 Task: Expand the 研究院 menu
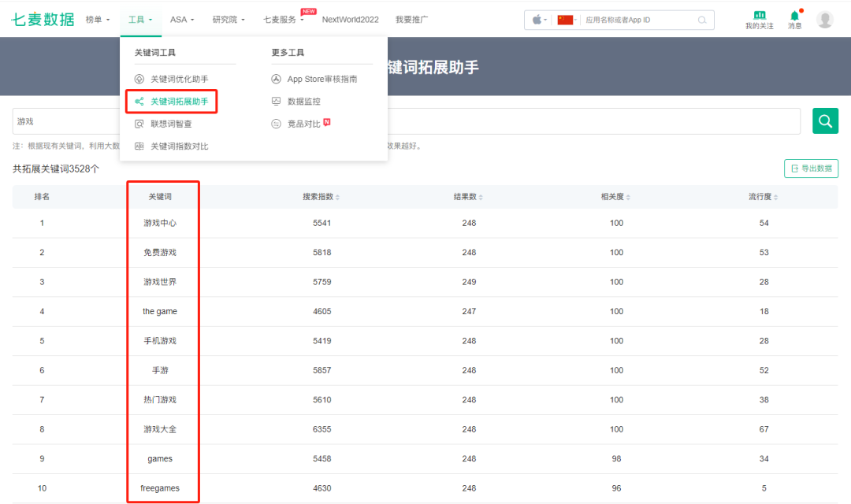(x=229, y=20)
